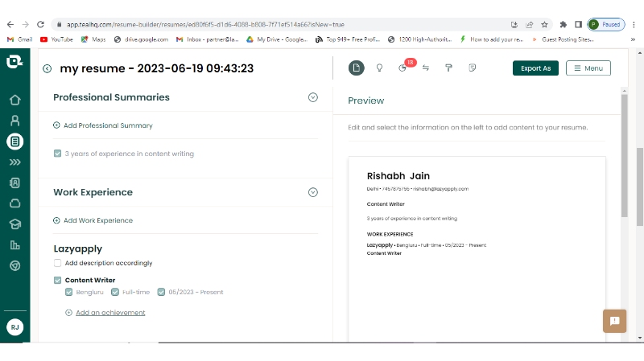This screenshot has height=361, width=644.
Task: Open the chat support widget
Action: tap(614, 321)
